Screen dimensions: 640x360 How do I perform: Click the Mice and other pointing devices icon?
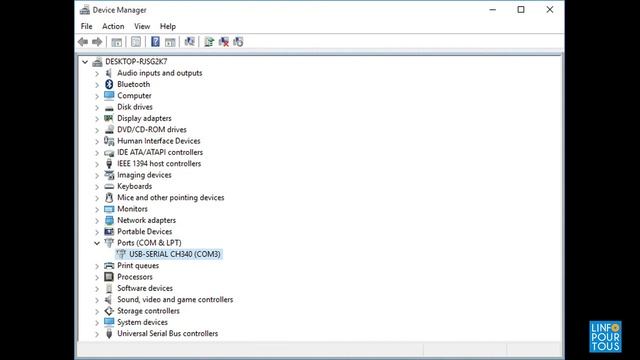109,198
